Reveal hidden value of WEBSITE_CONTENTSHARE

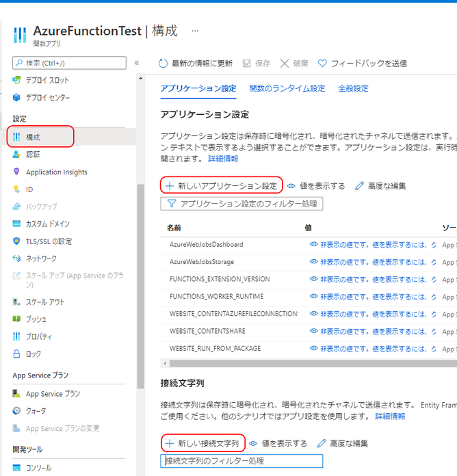tap(373, 331)
